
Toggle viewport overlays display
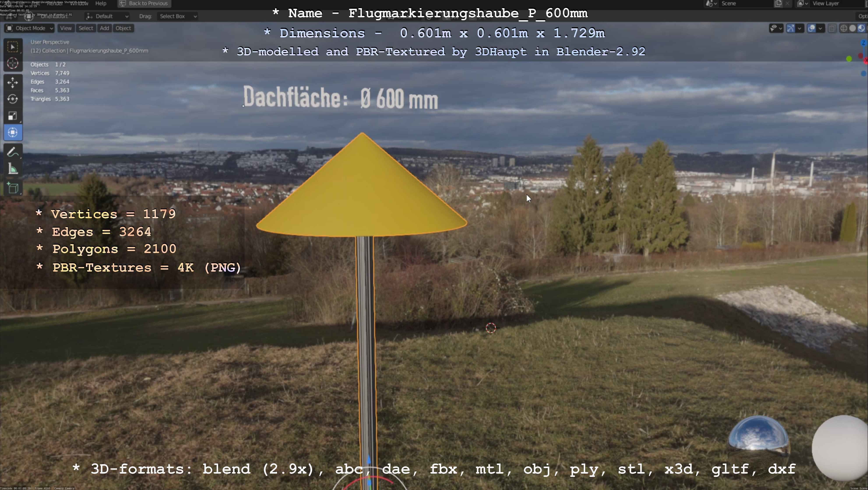[x=812, y=28]
